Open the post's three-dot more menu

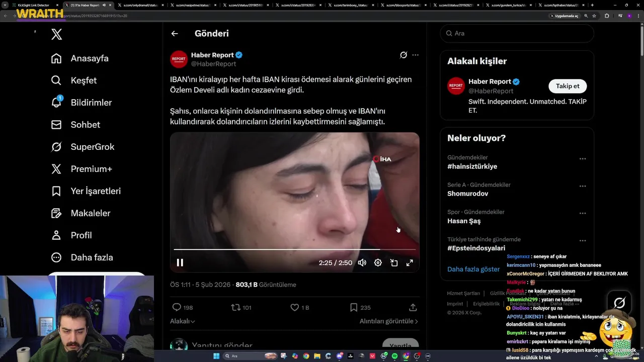(x=415, y=55)
